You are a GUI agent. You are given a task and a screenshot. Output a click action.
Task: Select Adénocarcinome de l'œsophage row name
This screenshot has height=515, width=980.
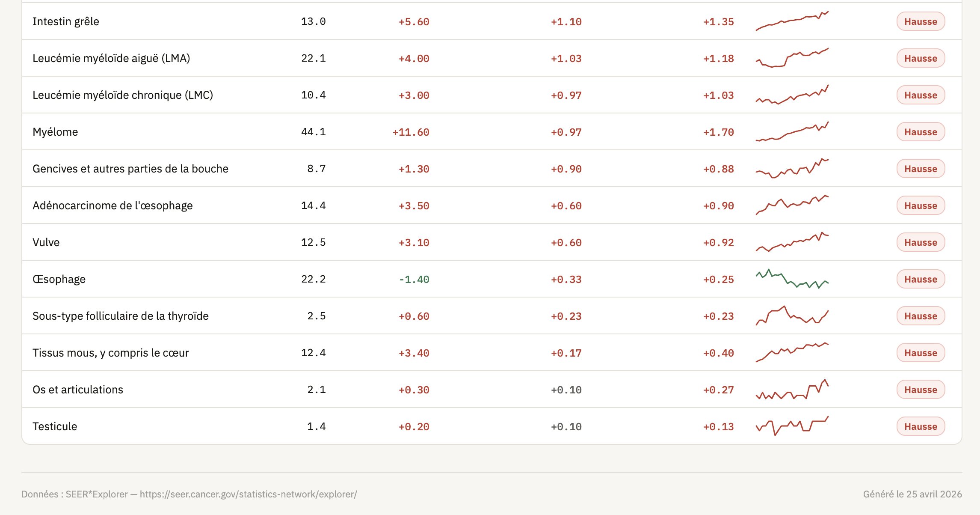(x=113, y=205)
